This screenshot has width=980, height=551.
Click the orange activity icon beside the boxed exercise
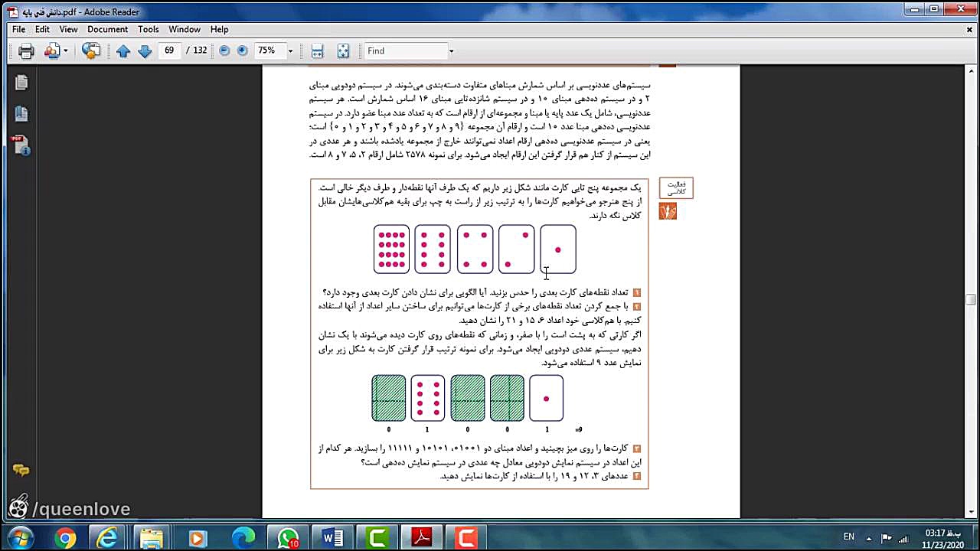pyautogui.click(x=668, y=211)
